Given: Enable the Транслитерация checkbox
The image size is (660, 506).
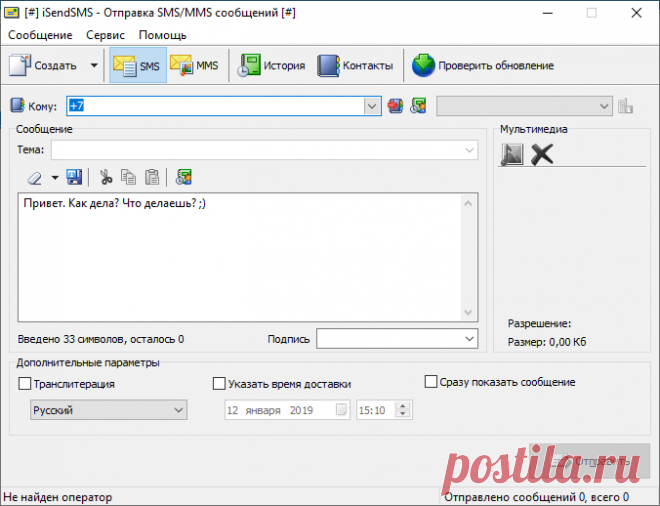Looking at the screenshot, I should [x=25, y=384].
